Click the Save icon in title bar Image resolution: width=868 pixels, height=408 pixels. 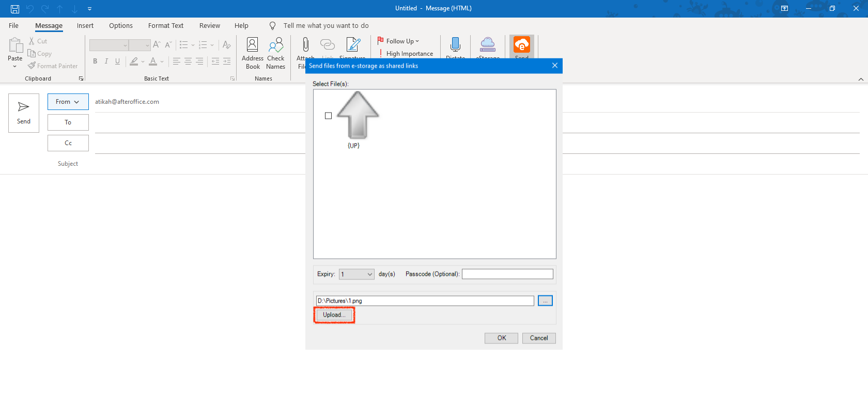pyautogui.click(x=15, y=9)
